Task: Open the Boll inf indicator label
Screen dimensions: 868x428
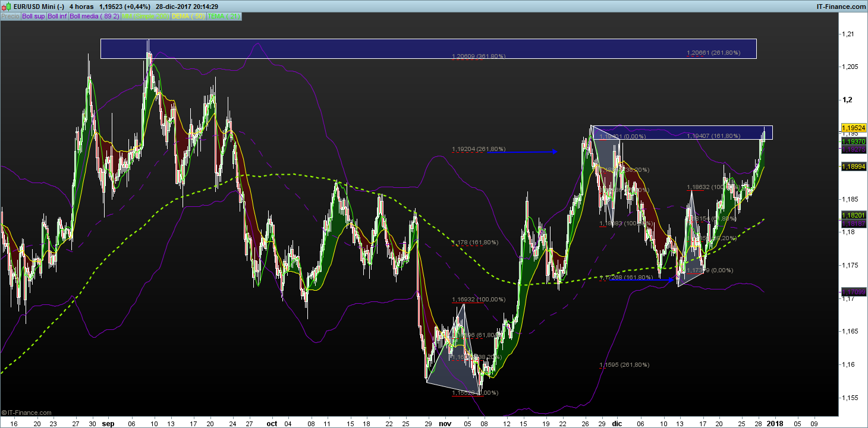Action: (x=58, y=16)
